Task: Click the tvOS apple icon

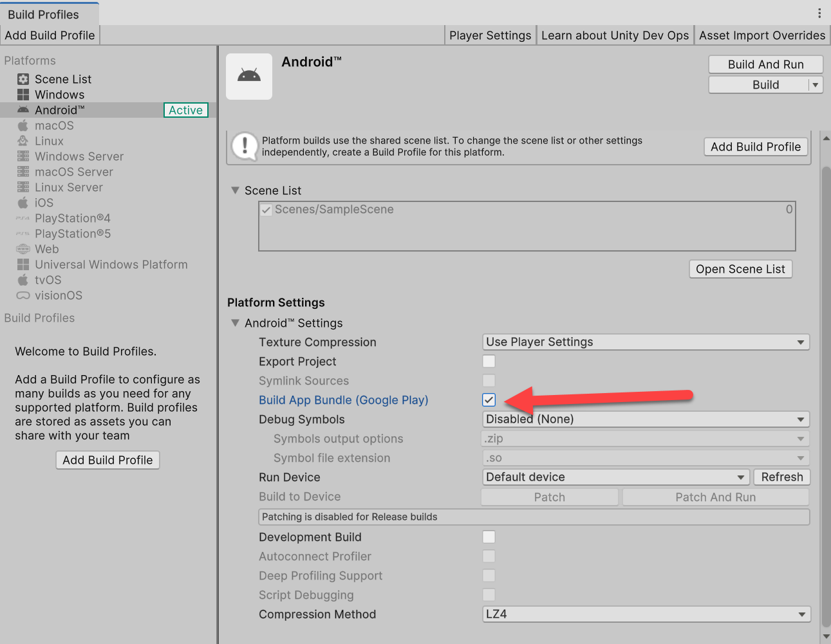Action: [23, 280]
